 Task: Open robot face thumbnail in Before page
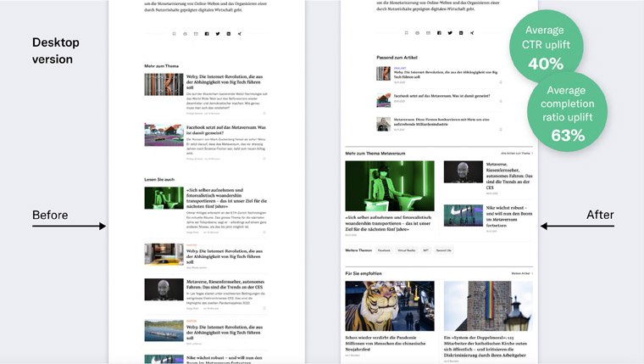coord(164,289)
